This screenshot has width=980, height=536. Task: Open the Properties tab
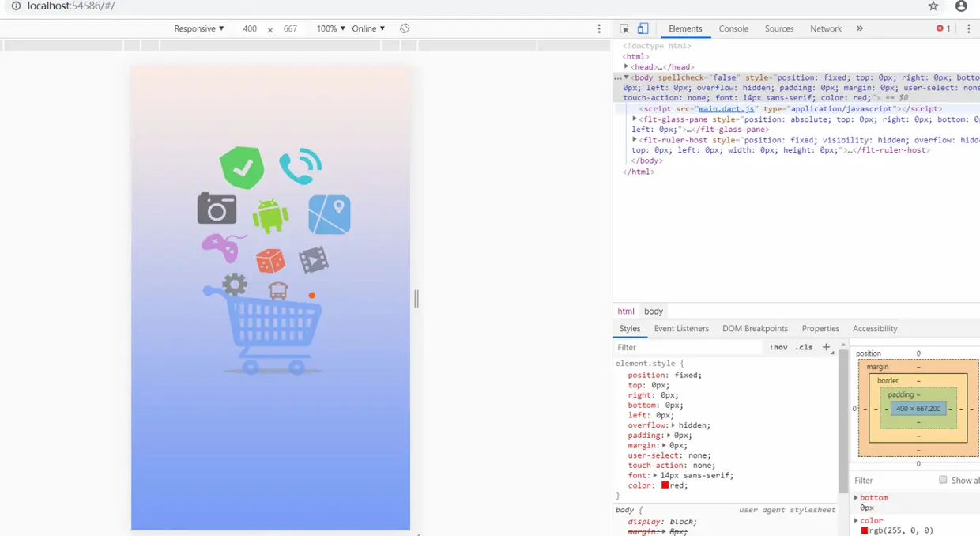[x=820, y=329]
